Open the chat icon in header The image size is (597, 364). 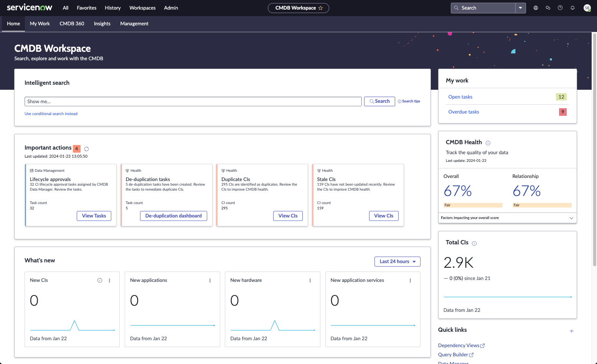click(548, 8)
